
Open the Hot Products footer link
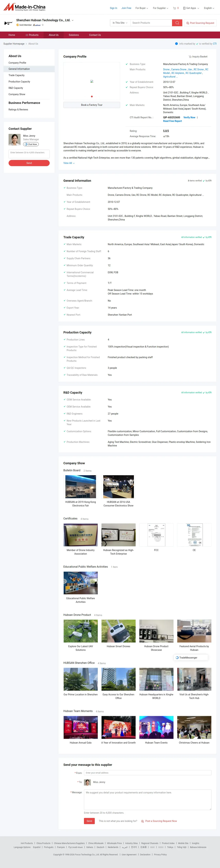27,843
